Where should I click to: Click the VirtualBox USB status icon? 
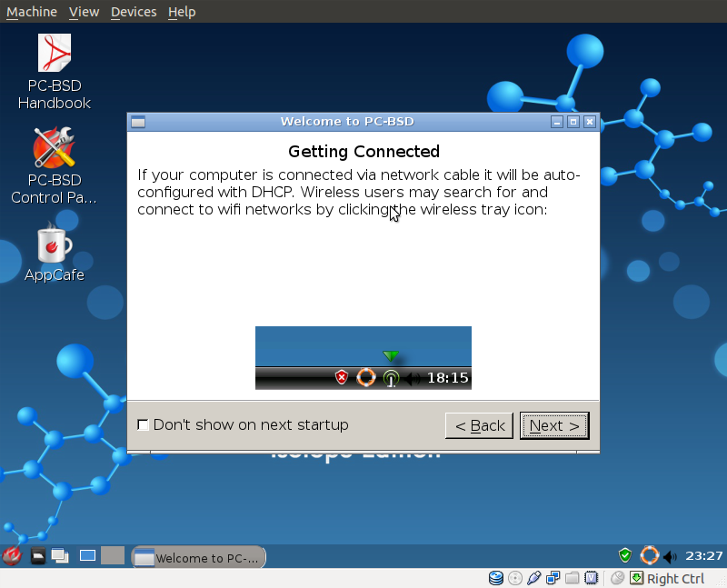click(533, 578)
